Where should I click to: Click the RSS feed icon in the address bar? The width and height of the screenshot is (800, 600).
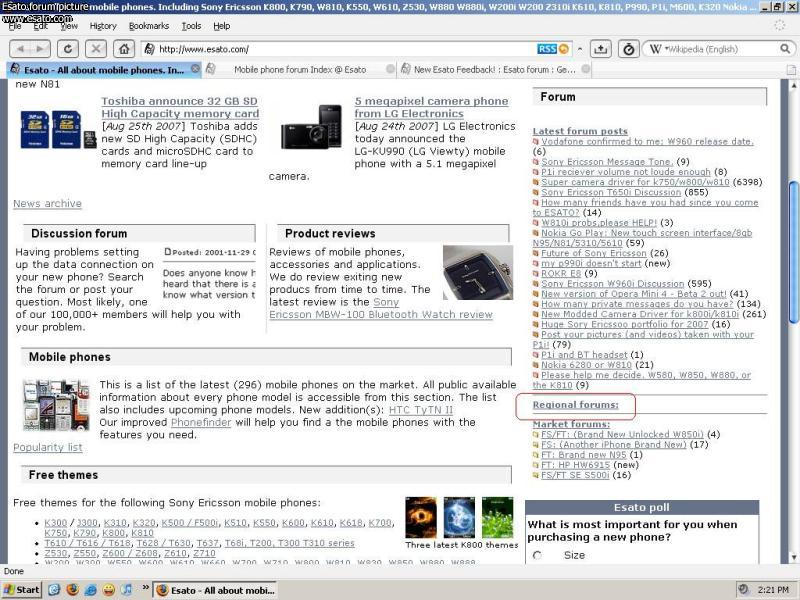pyautogui.click(x=546, y=49)
